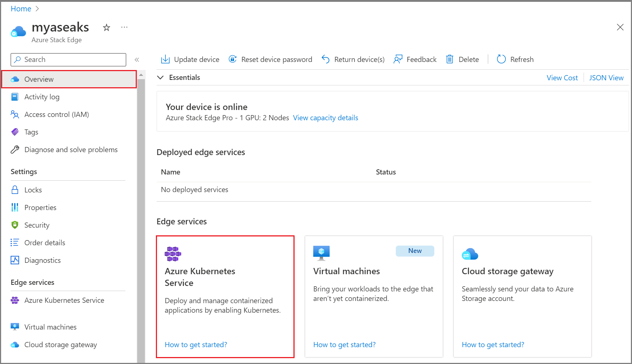This screenshot has height=364, width=632.
Task: Click the Return device(s) arrow icon
Action: [x=326, y=59]
